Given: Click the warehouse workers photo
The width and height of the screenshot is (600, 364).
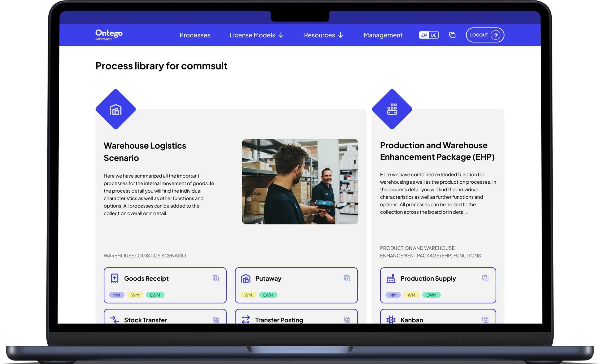Looking at the screenshot, I should point(300,182).
